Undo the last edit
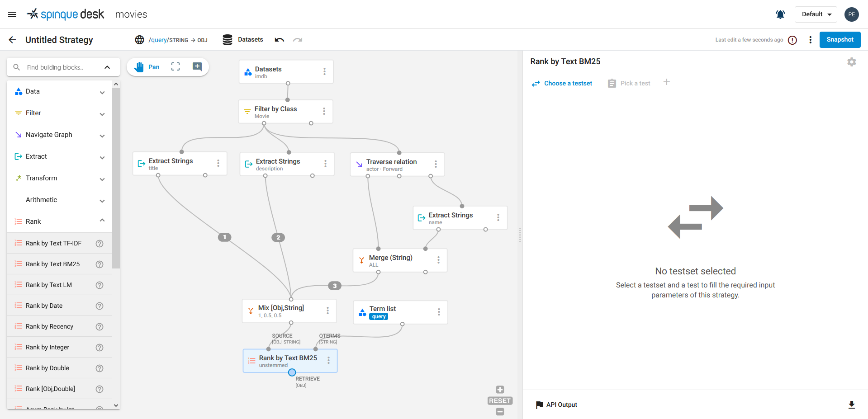This screenshot has width=868, height=419. pyautogui.click(x=280, y=40)
